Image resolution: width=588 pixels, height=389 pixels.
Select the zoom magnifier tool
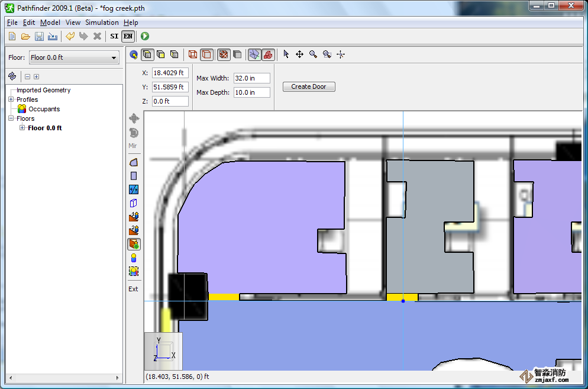313,54
